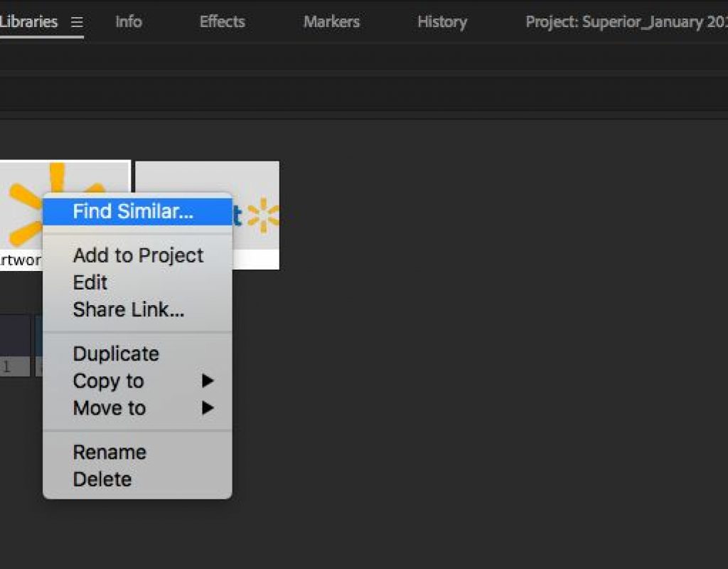Select the dark thumbnail labeled 1
The image size is (728, 569).
(14, 346)
